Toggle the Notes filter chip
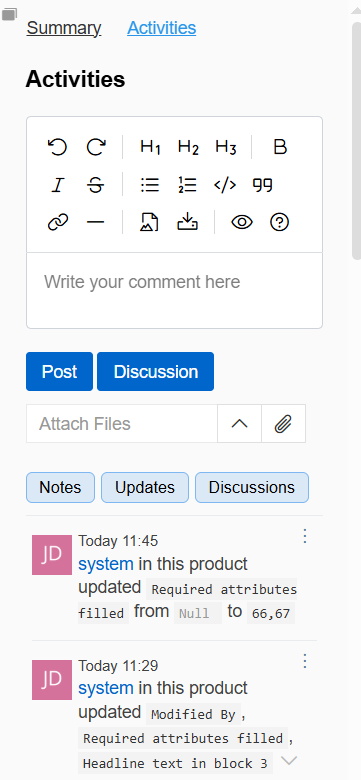Image resolution: width=361 pixels, height=780 pixels. pos(60,488)
